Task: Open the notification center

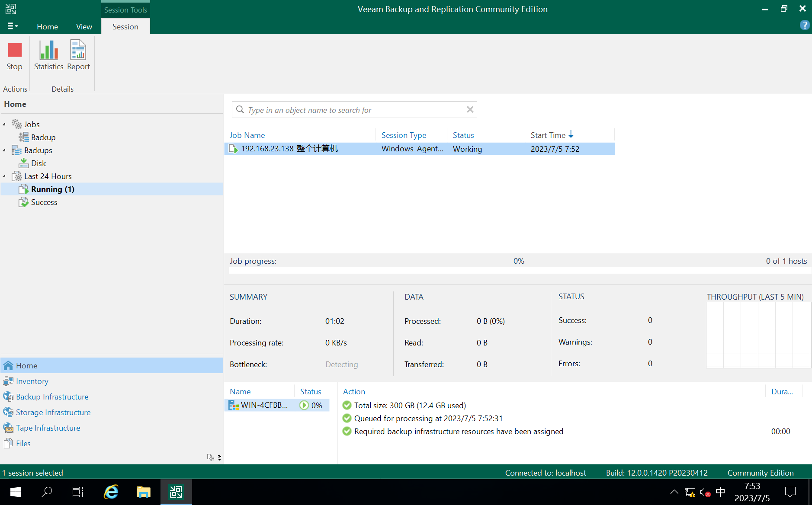Action: tap(790, 492)
